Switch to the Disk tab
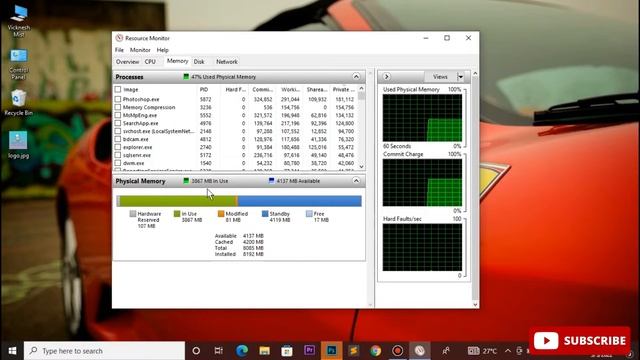Screen dimensions: 640x360 point(199,62)
